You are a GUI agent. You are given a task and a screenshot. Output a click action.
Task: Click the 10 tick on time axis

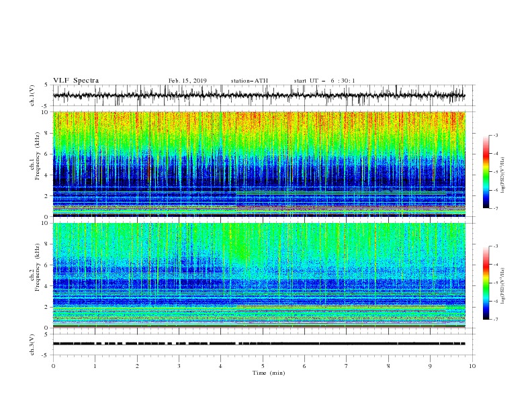472,366
